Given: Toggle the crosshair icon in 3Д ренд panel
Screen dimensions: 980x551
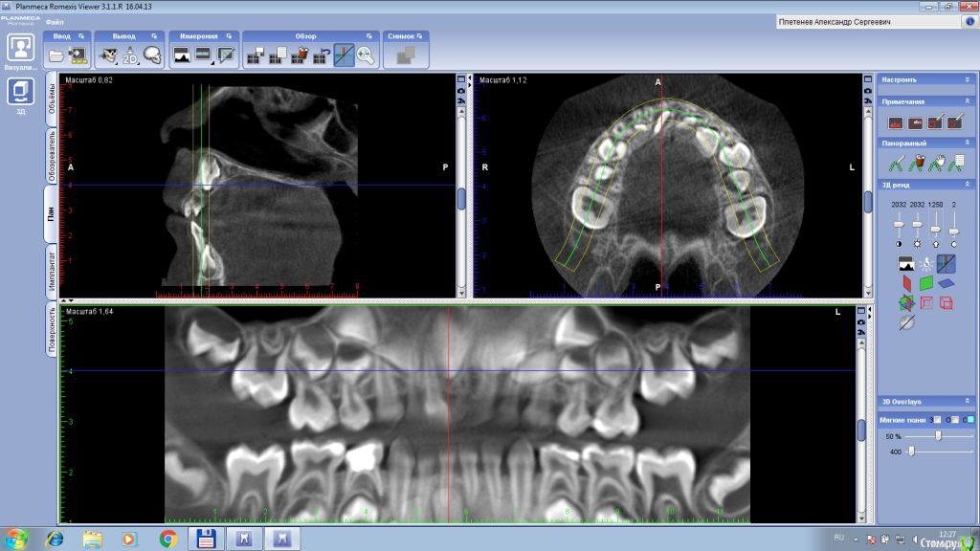Looking at the screenshot, I should 946,263.
